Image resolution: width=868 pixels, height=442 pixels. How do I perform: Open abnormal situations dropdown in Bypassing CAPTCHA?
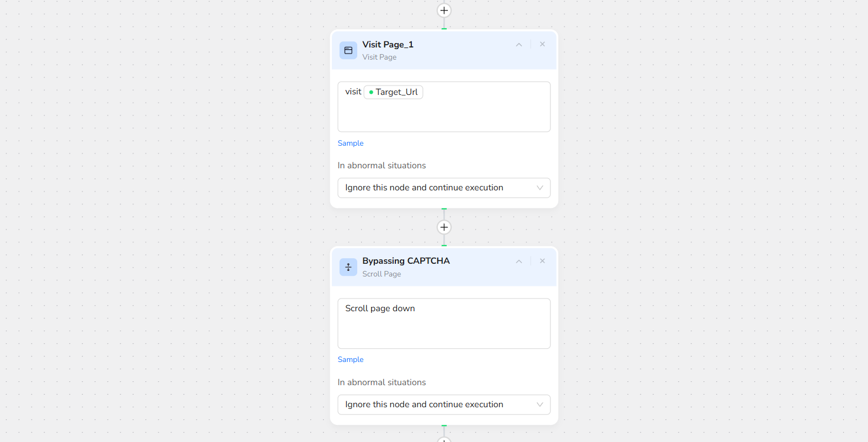pyautogui.click(x=444, y=404)
